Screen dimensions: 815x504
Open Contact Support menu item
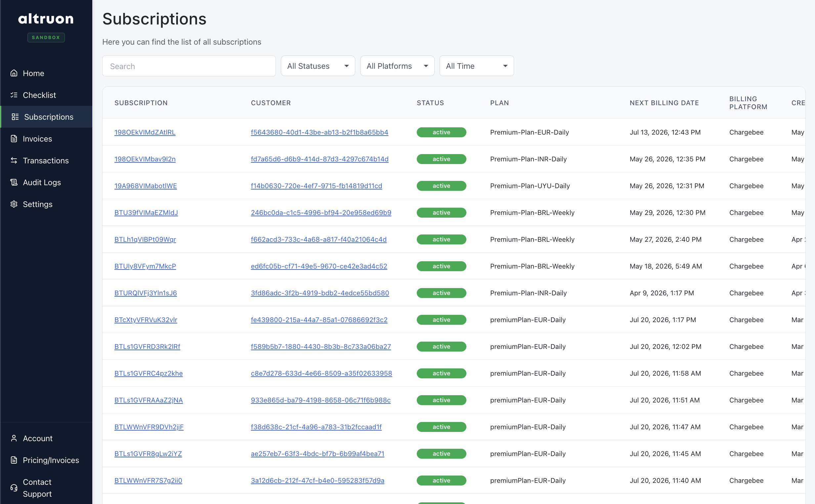47,488
